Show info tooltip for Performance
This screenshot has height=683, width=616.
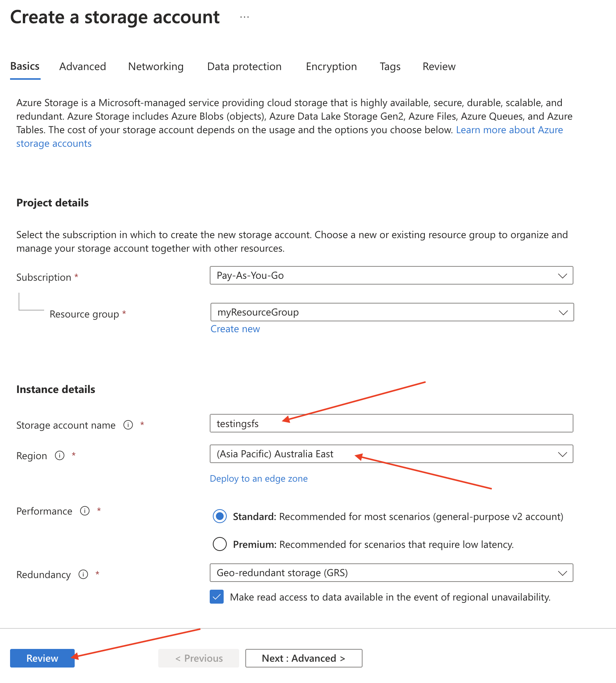85,511
